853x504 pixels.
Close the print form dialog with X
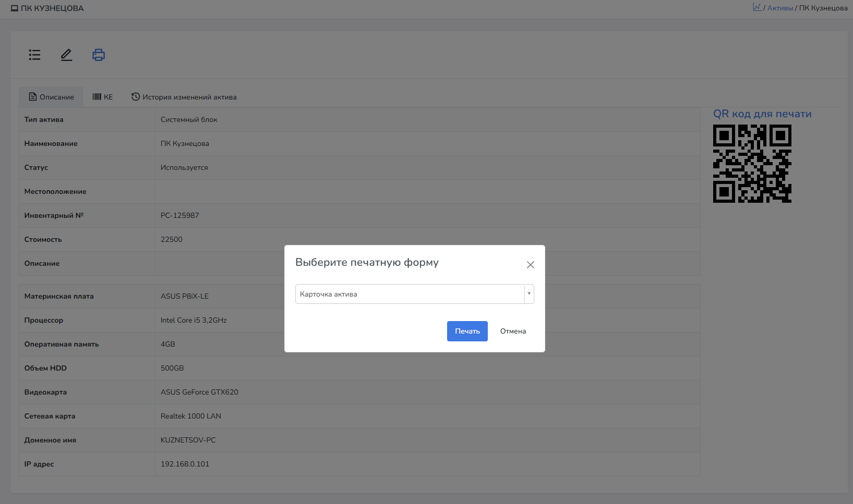(530, 265)
